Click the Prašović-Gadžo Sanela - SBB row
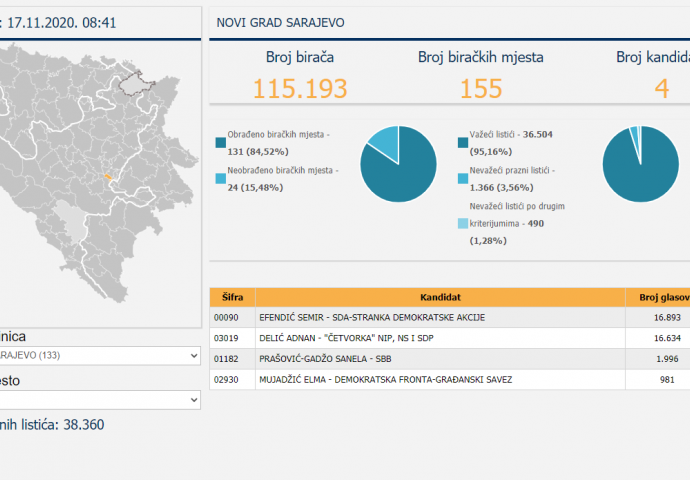 (441, 359)
